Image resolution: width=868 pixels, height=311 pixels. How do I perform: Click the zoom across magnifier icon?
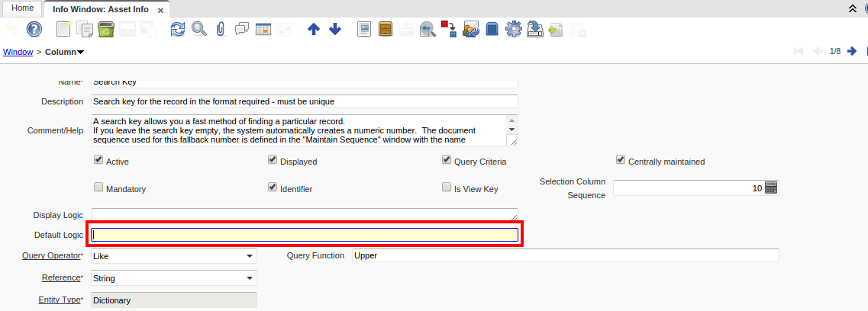428,29
